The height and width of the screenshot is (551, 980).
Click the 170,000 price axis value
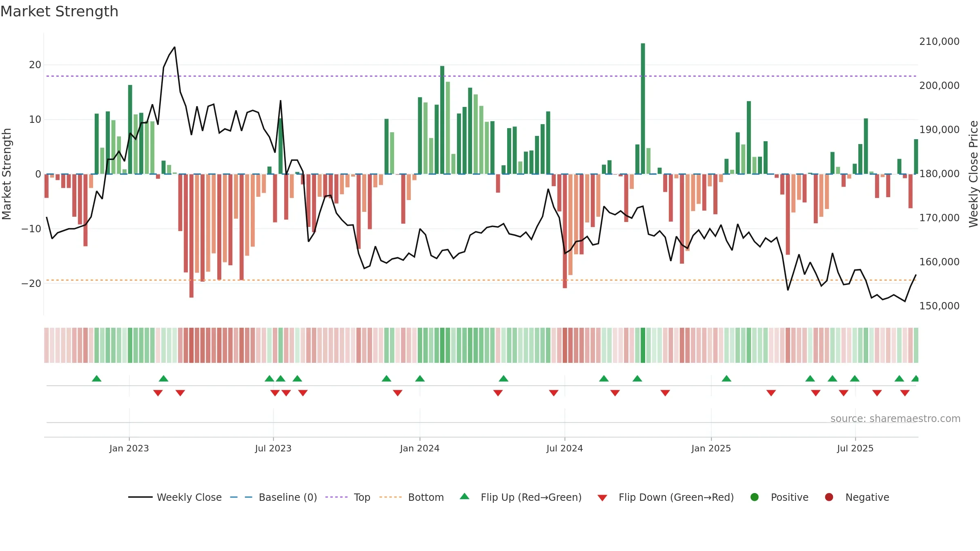[939, 218]
